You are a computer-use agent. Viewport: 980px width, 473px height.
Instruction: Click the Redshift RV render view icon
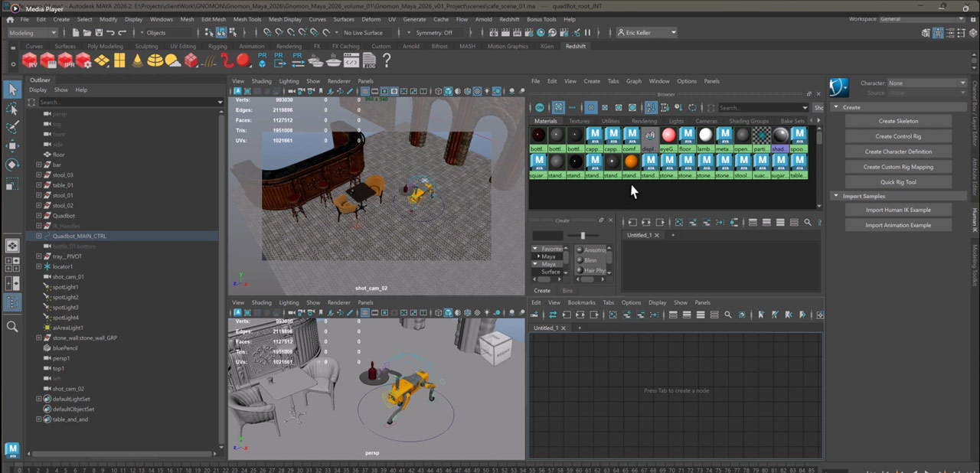tap(30, 60)
